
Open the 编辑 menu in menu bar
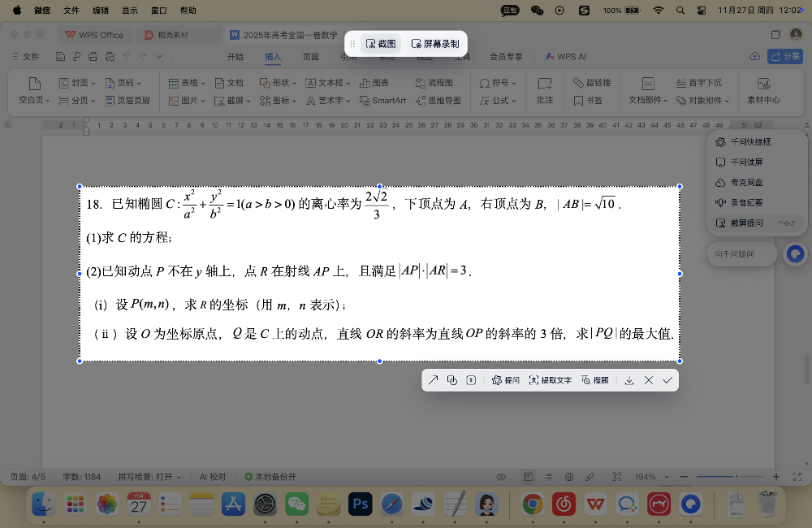click(101, 11)
